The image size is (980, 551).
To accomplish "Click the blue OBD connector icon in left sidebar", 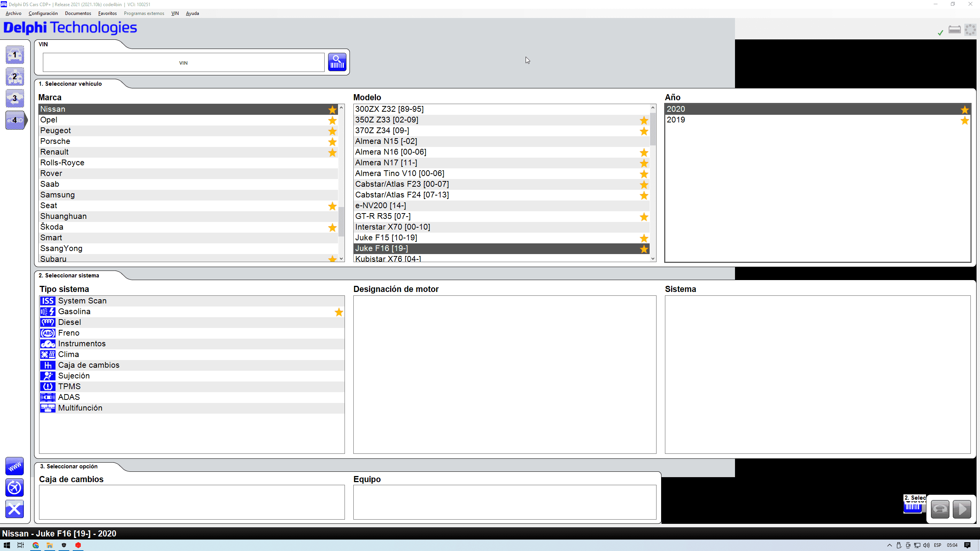I will tap(14, 487).
